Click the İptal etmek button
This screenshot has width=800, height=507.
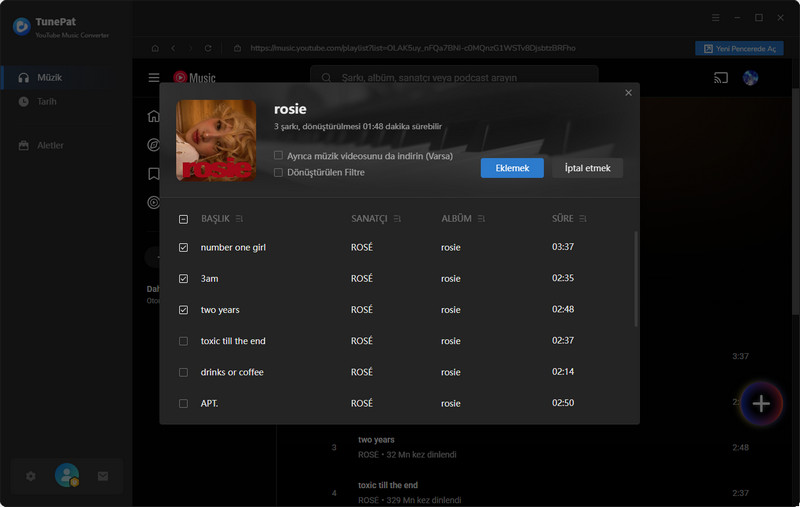[x=587, y=168]
